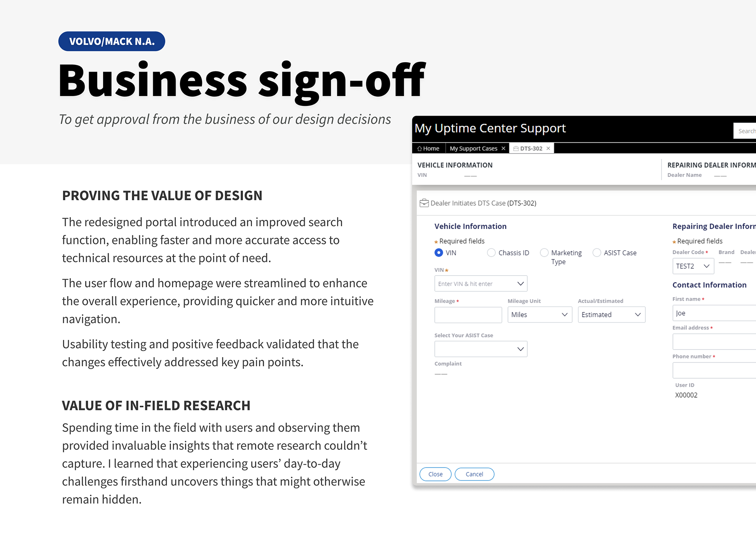This screenshot has height=534, width=756.
Task: Select the ASIST Case radio button
Action: (x=597, y=253)
